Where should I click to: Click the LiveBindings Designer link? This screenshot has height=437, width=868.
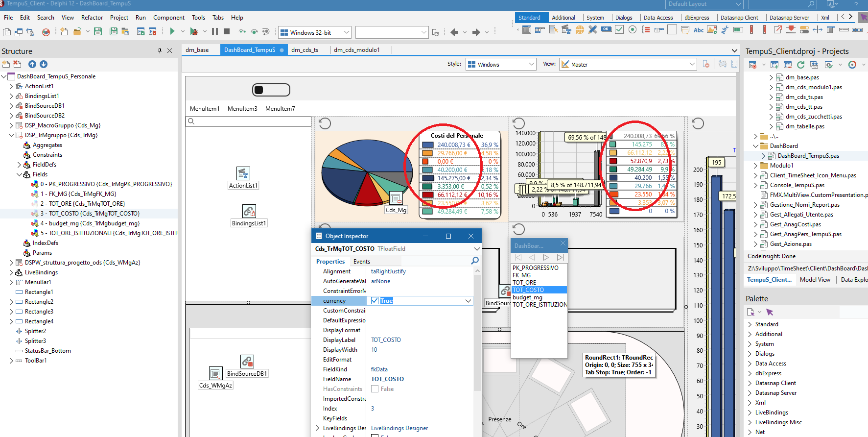pos(399,428)
